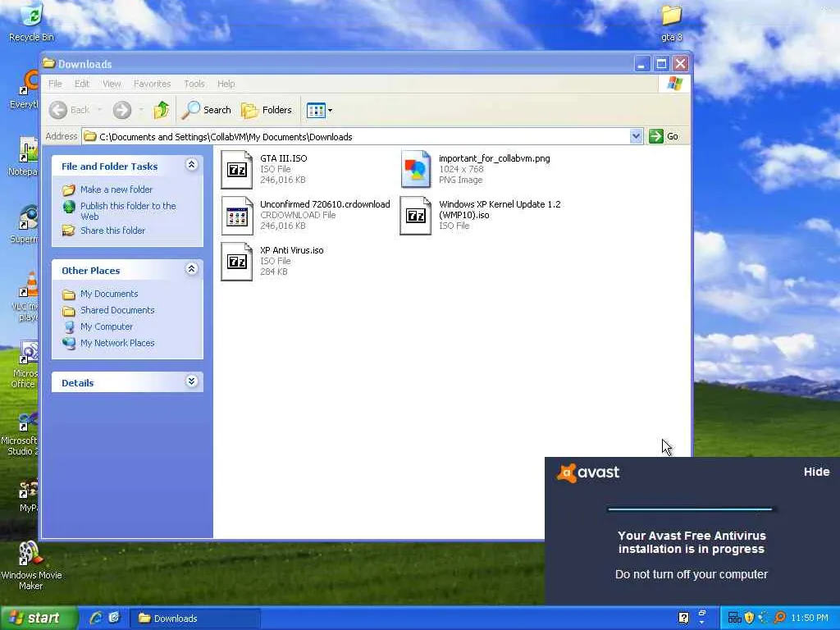Click the Go button
Image resolution: width=840 pixels, height=630 pixels.
pyautogui.click(x=664, y=136)
